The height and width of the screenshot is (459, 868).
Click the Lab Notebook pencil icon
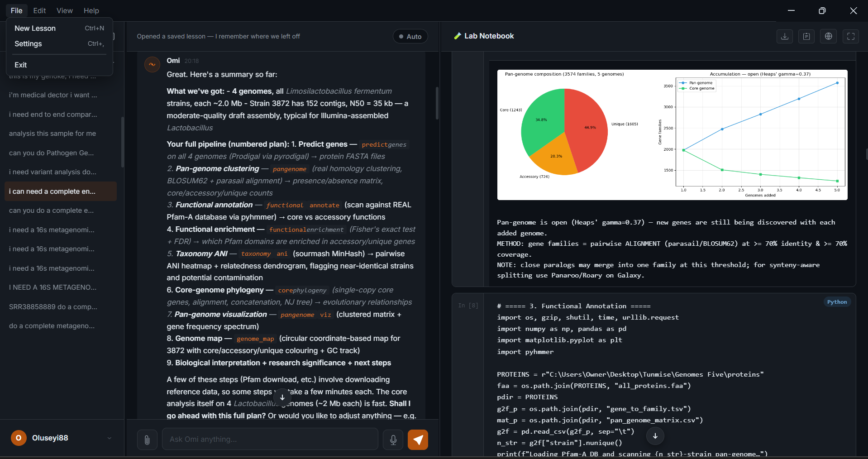tap(458, 36)
